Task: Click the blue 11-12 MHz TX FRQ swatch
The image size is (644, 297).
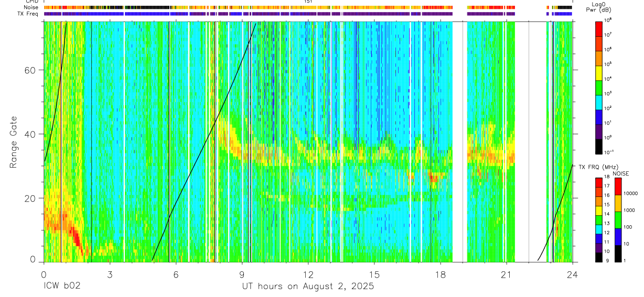Action: [599, 238]
